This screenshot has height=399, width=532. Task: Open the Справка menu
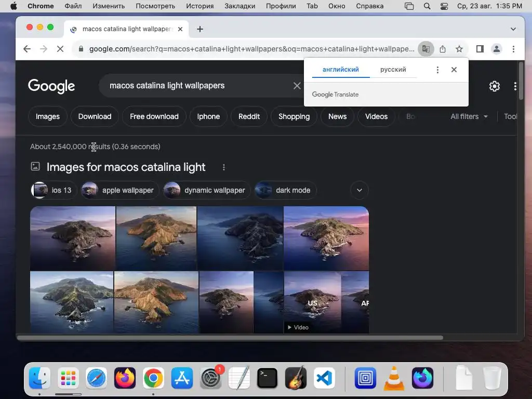[370, 6]
